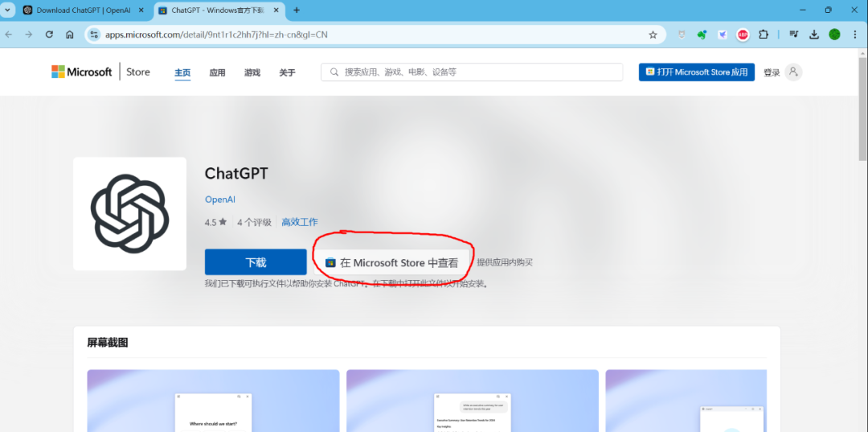868x432 pixels.
Task: Bookmark this page with the star icon
Action: [x=653, y=35]
